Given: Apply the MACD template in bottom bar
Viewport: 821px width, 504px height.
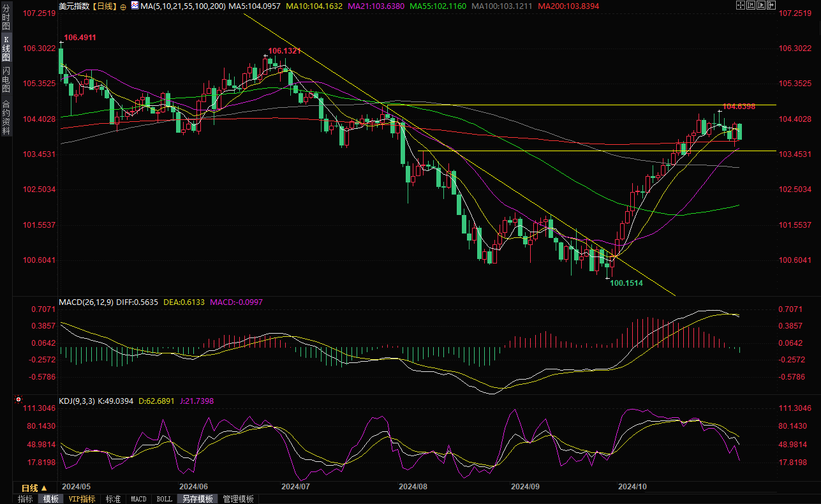Looking at the screenshot, I should click(x=138, y=499).
